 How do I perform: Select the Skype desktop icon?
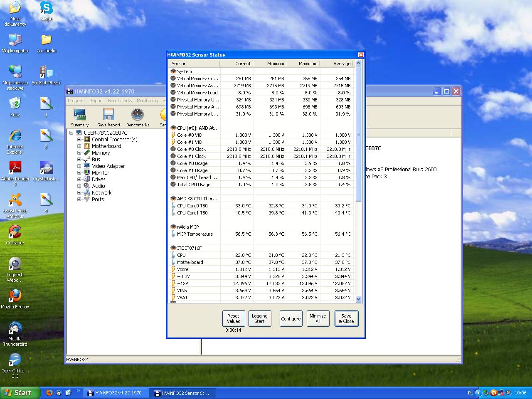pos(46,12)
